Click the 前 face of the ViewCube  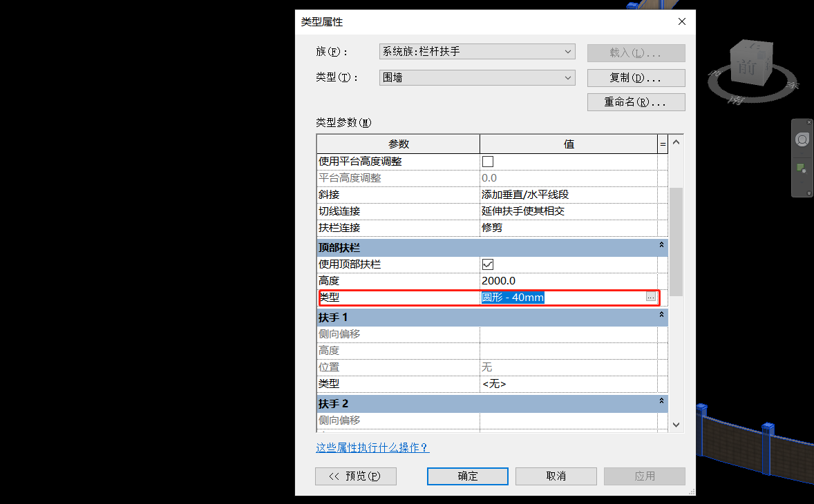[747, 66]
